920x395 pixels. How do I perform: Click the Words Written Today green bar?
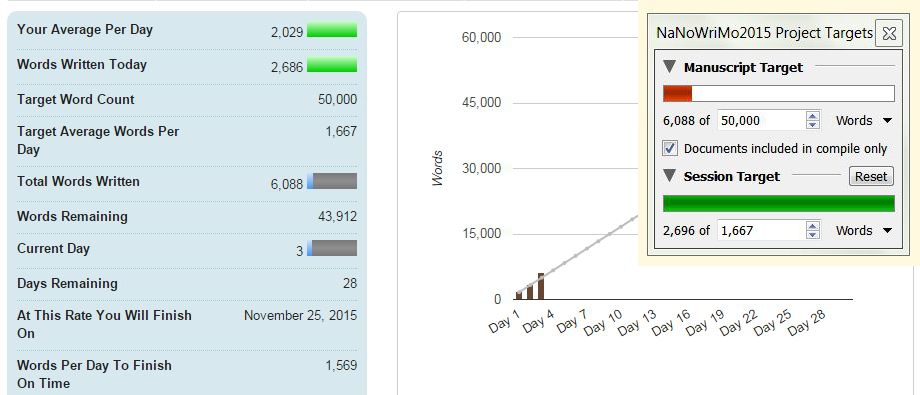click(x=332, y=65)
